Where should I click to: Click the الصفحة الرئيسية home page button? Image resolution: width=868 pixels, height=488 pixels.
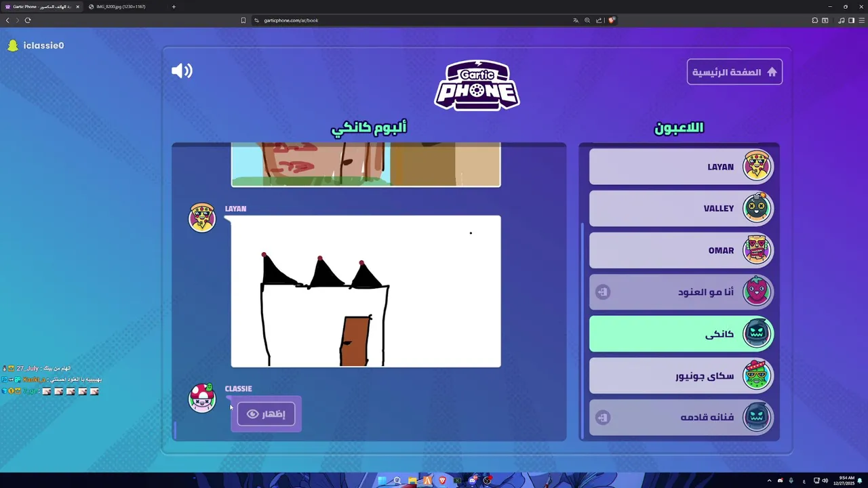734,72
